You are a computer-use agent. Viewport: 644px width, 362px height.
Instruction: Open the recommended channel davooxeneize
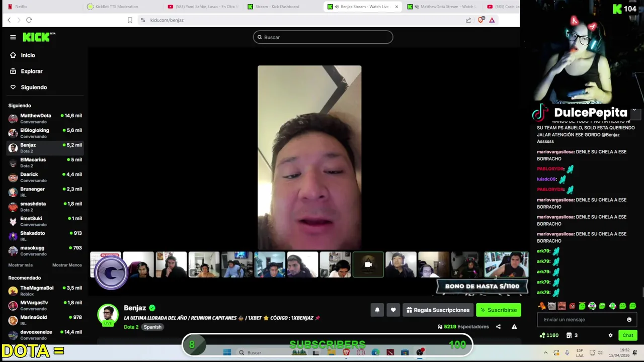(x=45, y=334)
